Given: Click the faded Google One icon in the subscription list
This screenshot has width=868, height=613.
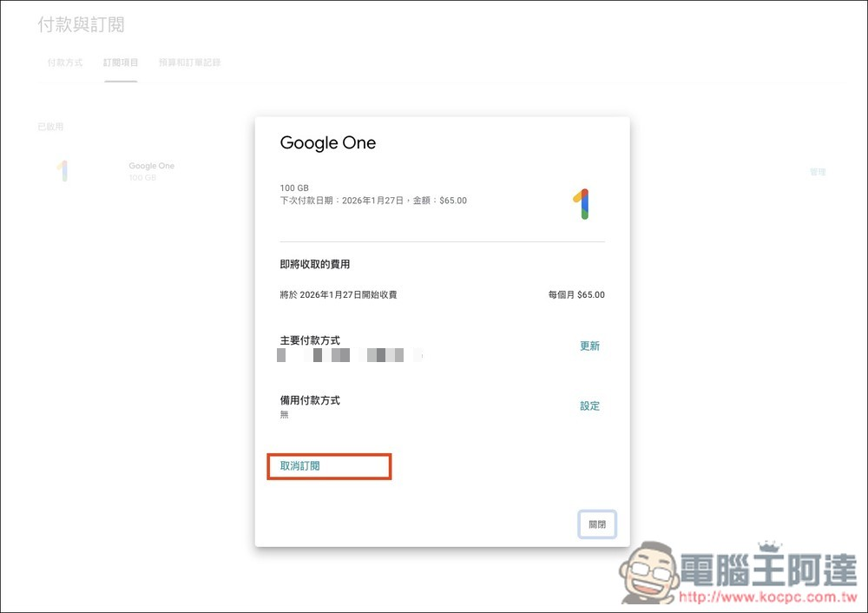Looking at the screenshot, I should point(62,170).
